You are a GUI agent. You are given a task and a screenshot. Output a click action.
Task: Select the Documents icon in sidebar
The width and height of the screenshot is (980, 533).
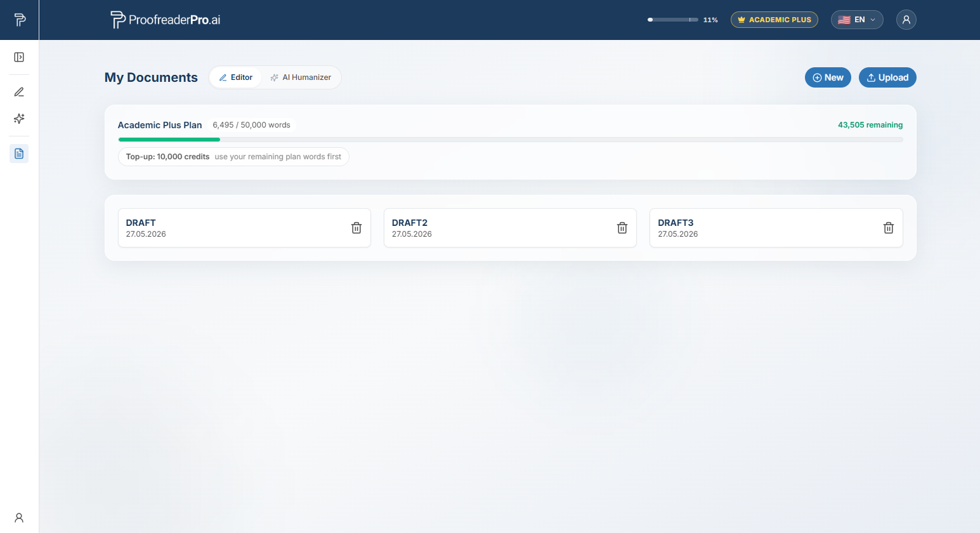19,154
